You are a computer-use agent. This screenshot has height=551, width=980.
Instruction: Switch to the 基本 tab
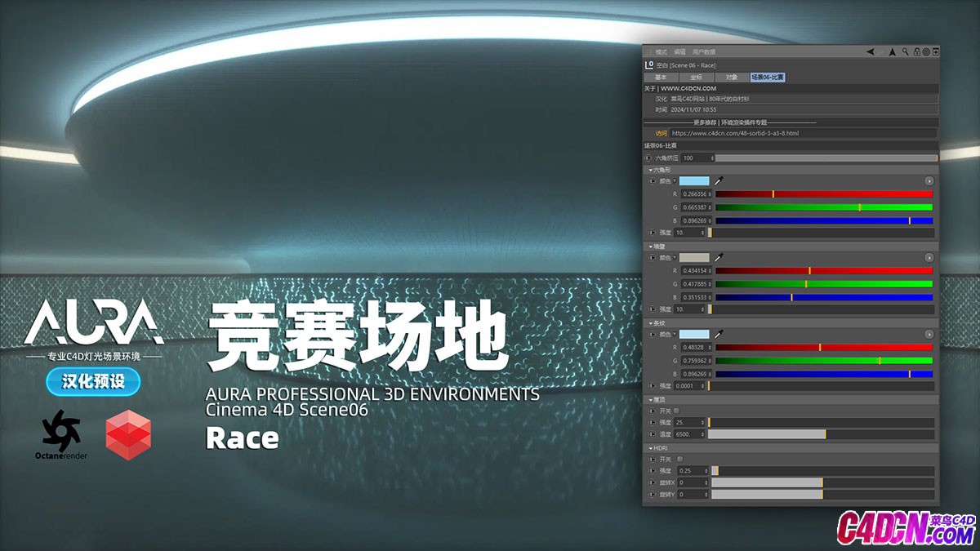[661, 78]
